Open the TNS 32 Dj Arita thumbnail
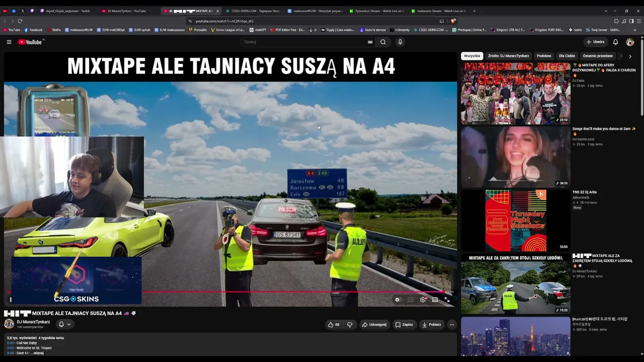 click(516, 220)
